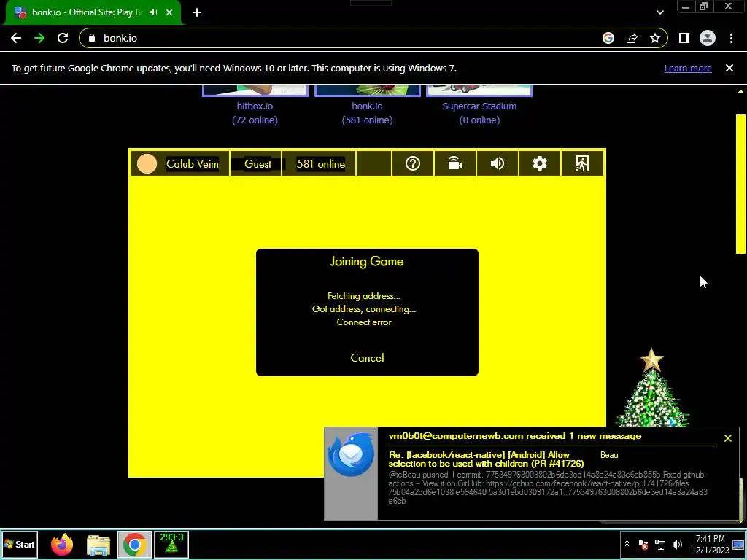View site info via padlock icon
Screen dimensions: 747x560
click(92, 38)
